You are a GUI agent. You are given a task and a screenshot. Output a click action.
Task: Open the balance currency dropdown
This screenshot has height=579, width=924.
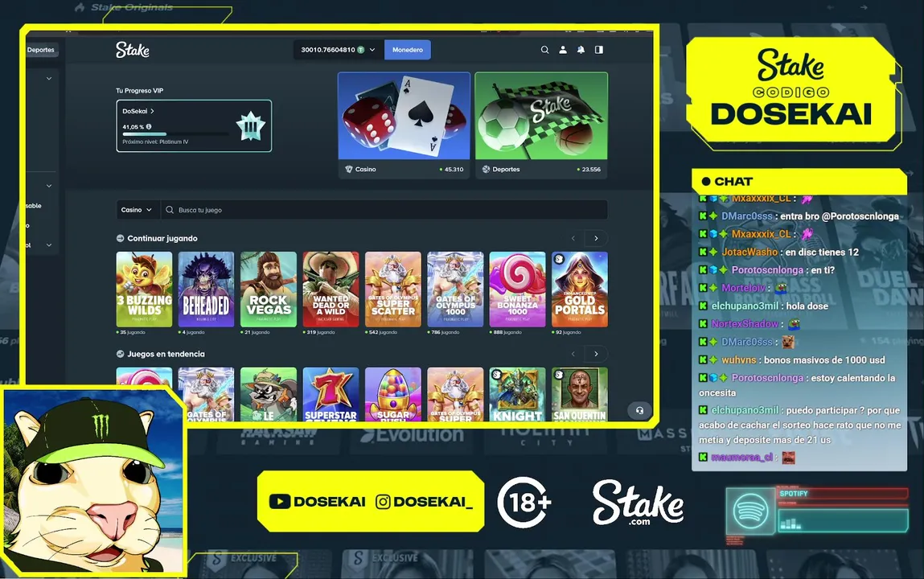pos(339,50)
